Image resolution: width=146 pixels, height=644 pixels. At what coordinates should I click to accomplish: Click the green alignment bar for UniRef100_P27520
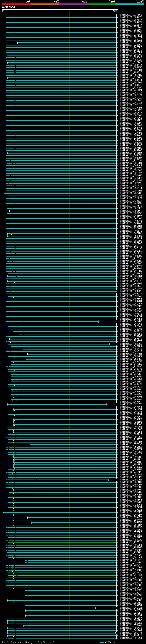point(63,543)
